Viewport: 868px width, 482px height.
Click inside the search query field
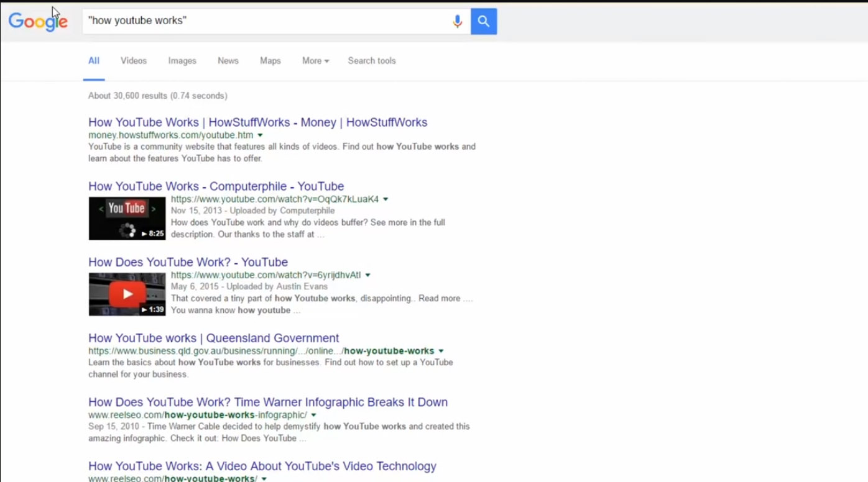(267, 21)
